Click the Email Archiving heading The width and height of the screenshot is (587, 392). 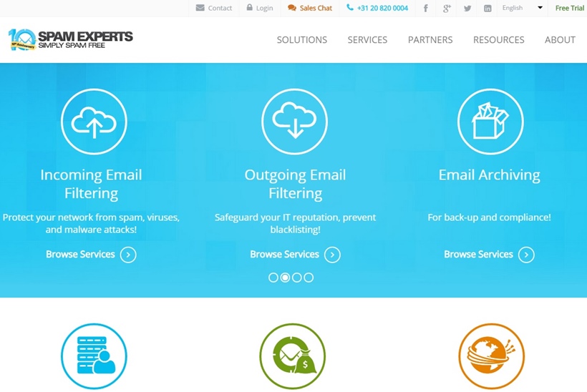click(490, 175)
